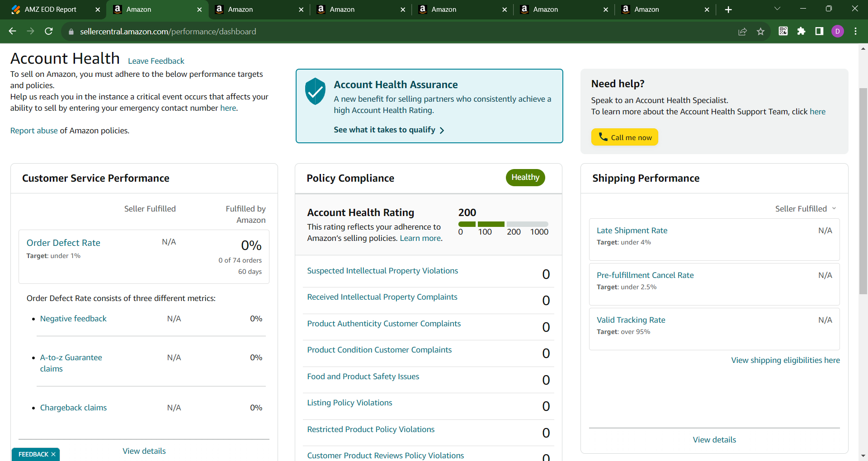Click the '0 of 74 orders' text
Image resolution: width=868 pixels, height=461 pixels.
pyautogui.click(x=240, y=260)
